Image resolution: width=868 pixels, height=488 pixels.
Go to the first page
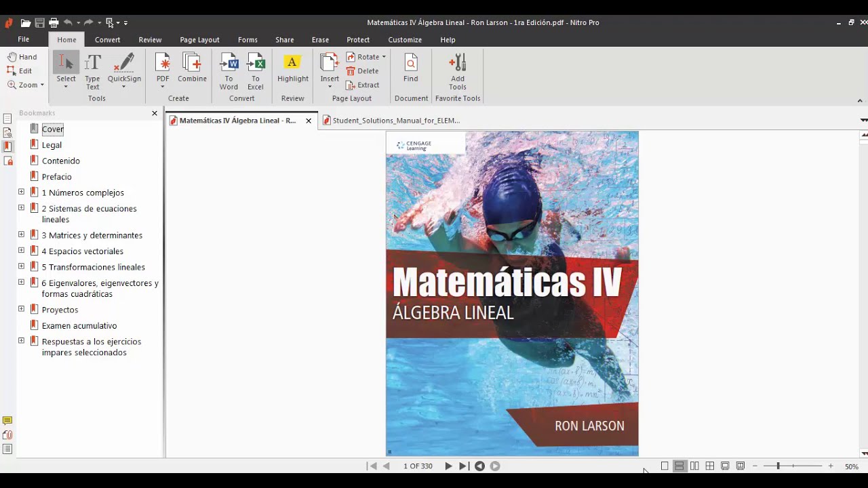(372, 466)
